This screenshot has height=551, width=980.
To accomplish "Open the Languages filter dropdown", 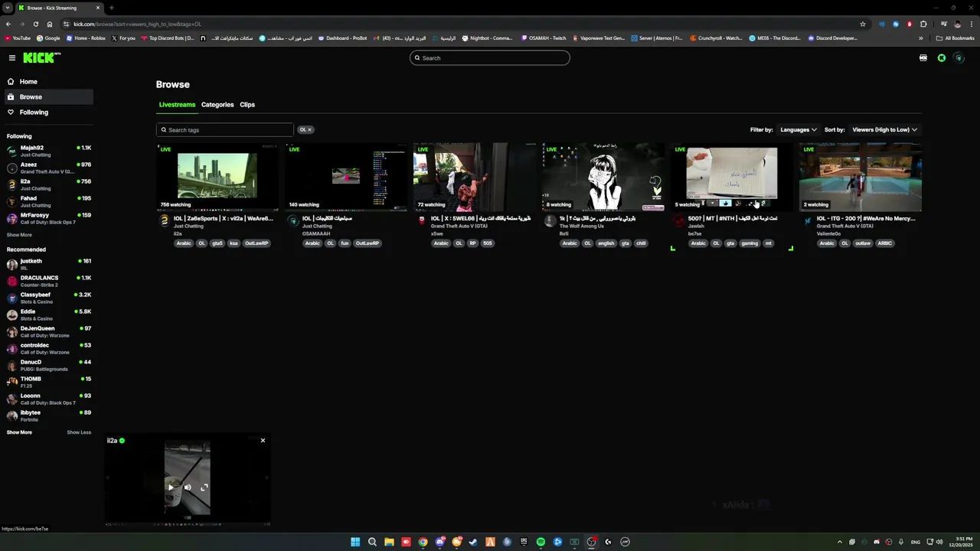I will tap(798, 130).
